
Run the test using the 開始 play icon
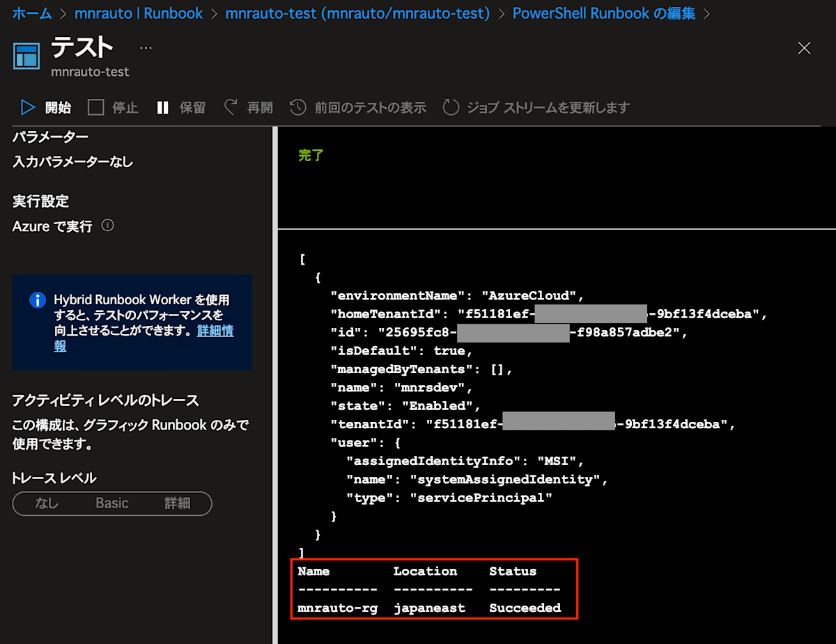(28, 107)
